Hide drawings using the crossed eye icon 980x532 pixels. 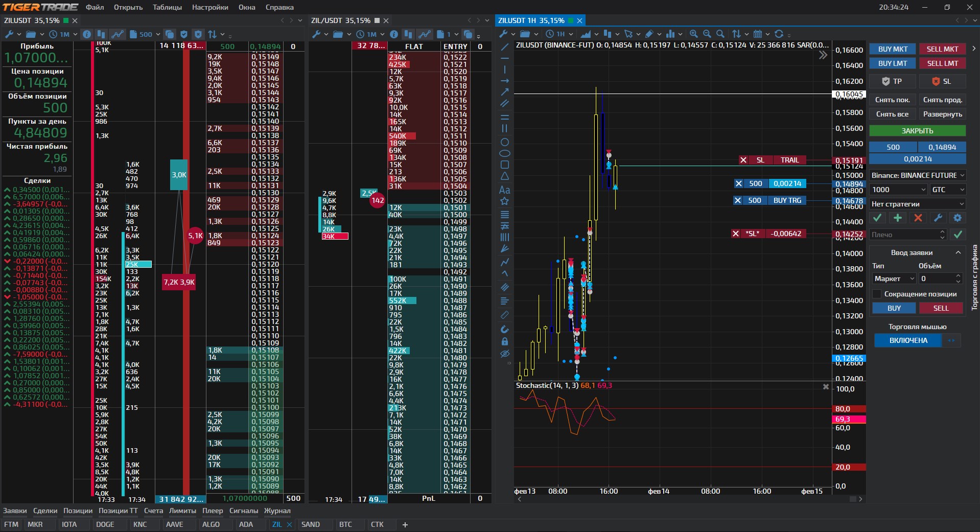tap(504, 354)
